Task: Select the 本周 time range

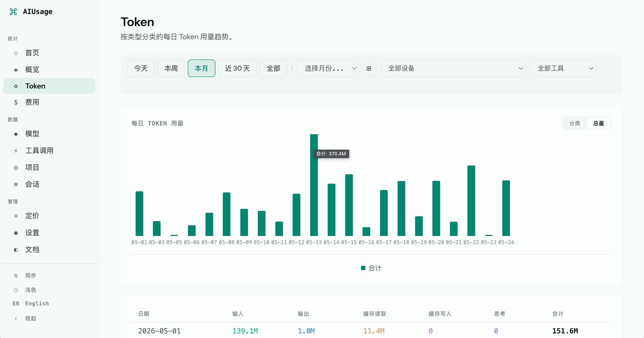Action: [x=171, y=68]
